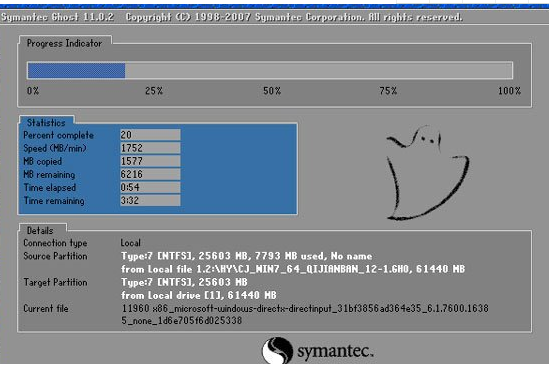Click the Connection type label
Screen dimensions: 549x366
(x=55, y=243)
